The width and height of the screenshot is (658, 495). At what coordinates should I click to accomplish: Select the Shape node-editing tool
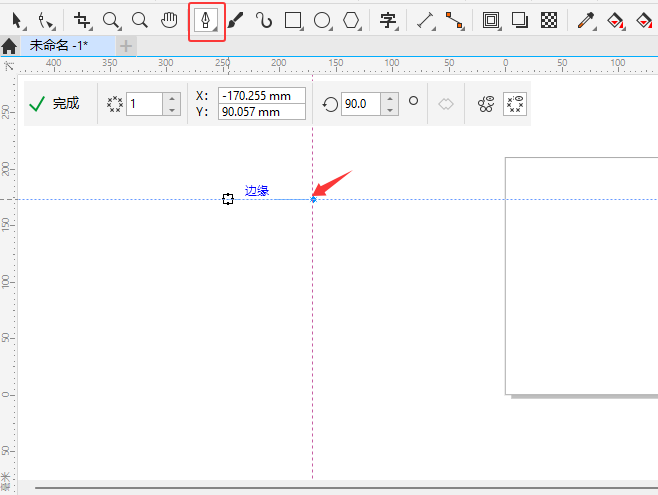pos(46,21)
